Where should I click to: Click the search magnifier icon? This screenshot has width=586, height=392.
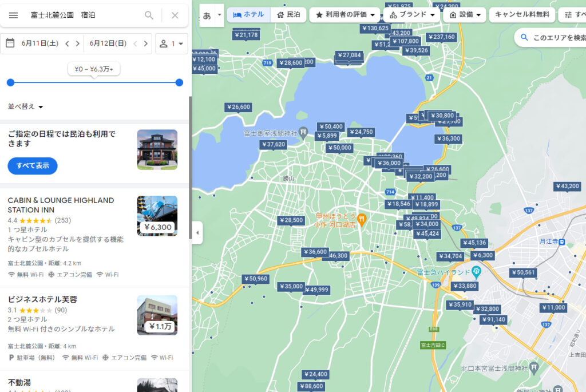pos(149,15)
